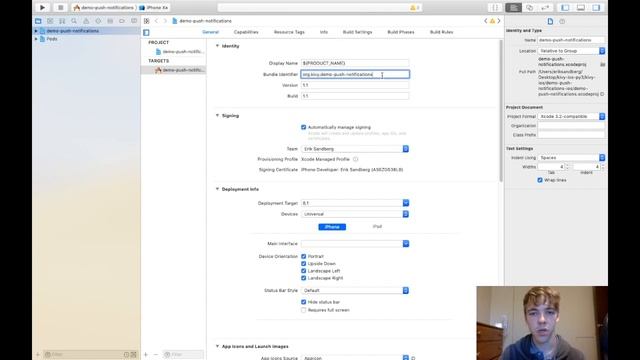
Task: Click the Display Name field
Action: [x=355, y=63]
